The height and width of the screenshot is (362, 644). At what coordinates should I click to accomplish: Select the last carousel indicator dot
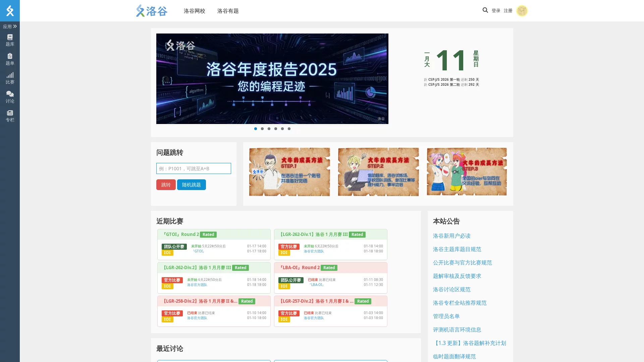click(x=289, y=129)
